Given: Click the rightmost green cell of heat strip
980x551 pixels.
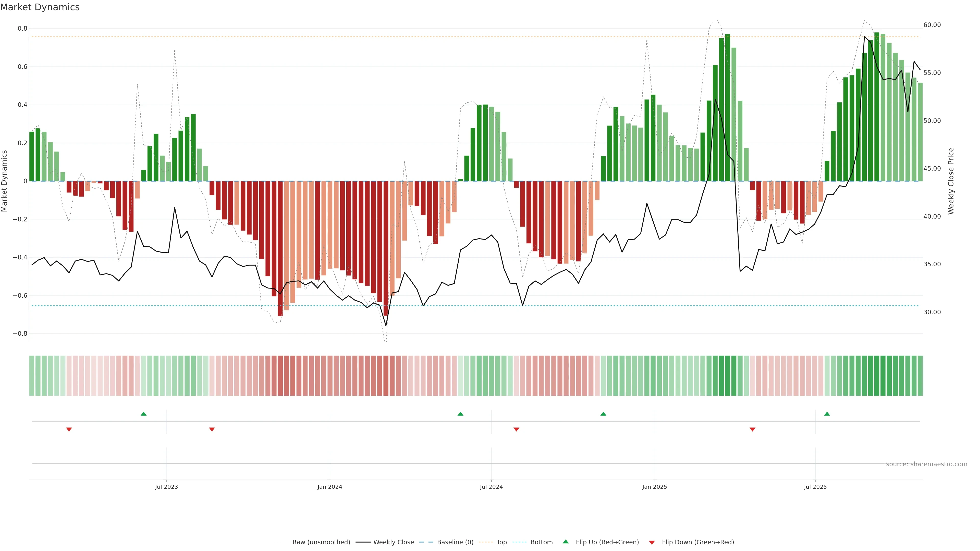Looking at the screenshot, I should (x=920, y=376).
